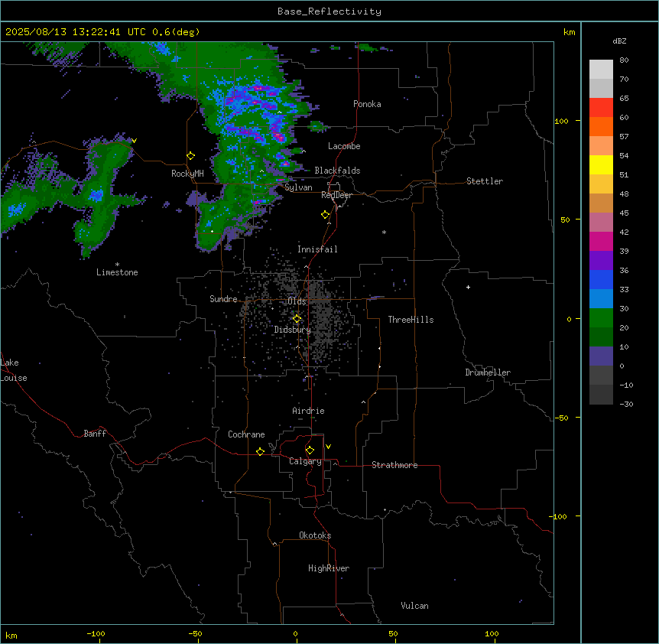Click the Drumheller label

[488, 372]
